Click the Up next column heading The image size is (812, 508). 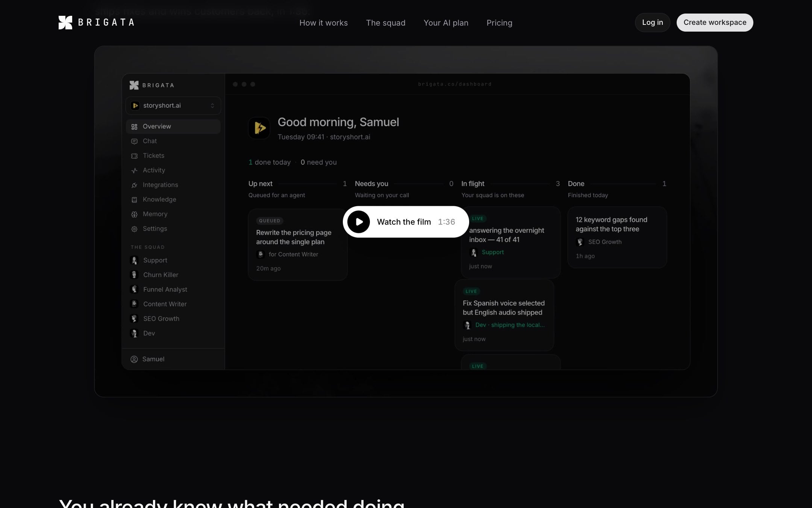[x=260, y=184]
